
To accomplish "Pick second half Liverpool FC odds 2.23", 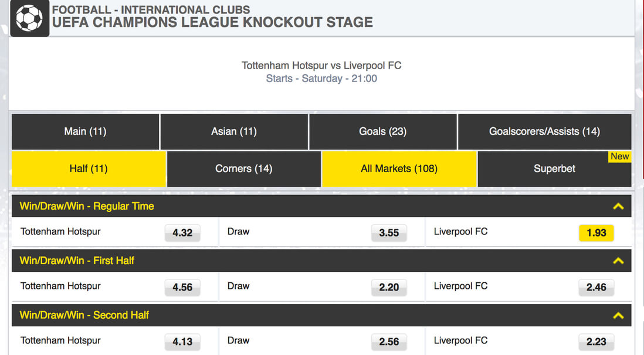I will click(596, 342).
